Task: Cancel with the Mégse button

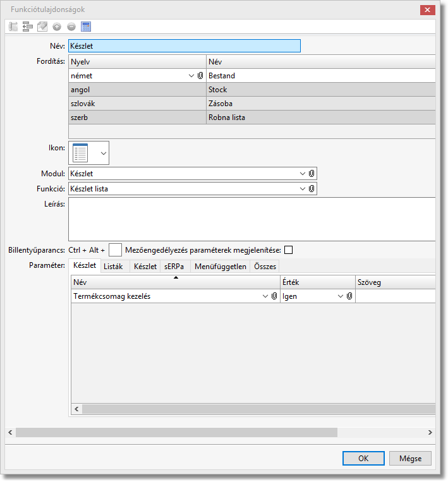Action: 410,458
